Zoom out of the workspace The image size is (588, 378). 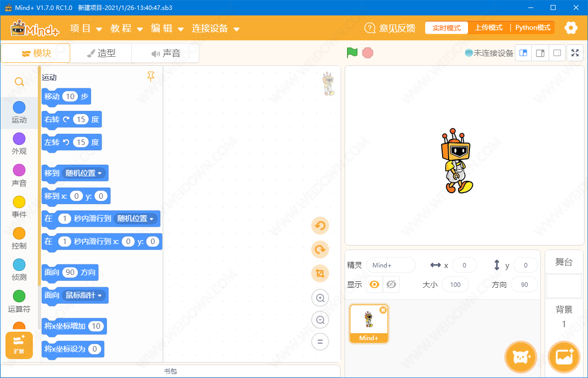tap(320, 320)
